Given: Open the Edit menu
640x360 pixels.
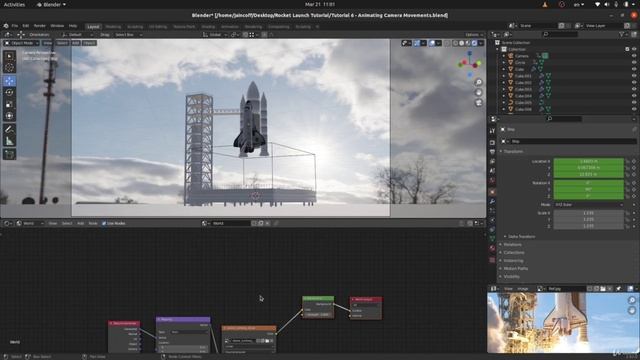Looking at the screenshot, I should [x=26, y=26].
